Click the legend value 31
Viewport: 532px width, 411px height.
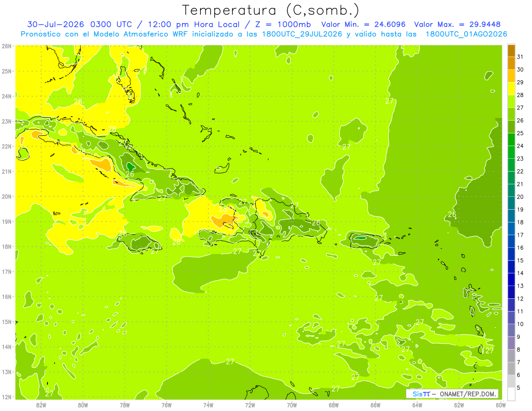520,57
